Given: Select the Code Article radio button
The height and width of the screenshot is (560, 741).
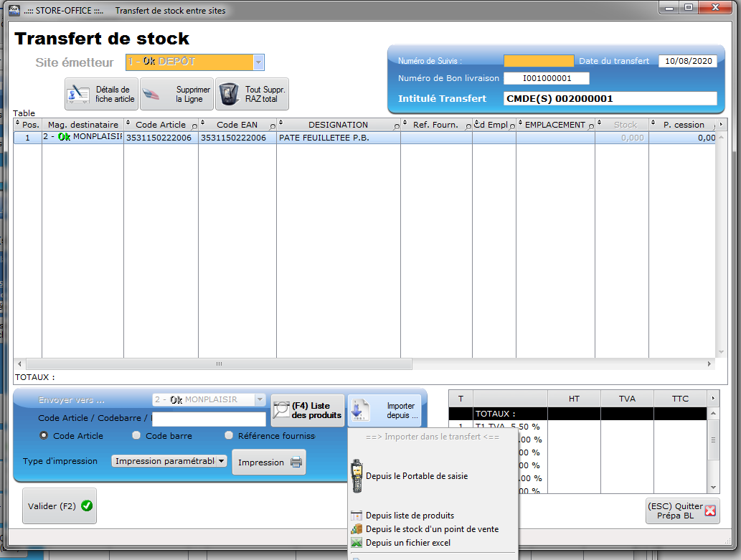Looking at the screenshot, I should click(x=44, y=435).
